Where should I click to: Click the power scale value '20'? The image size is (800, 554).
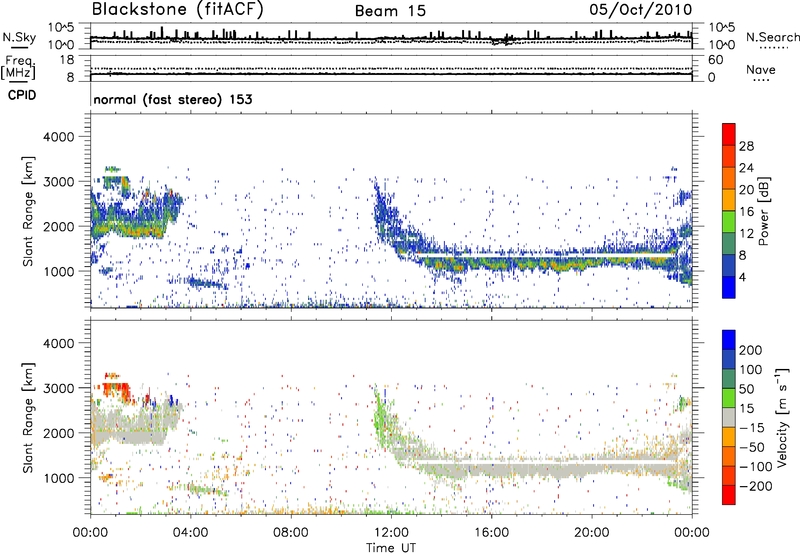tap(746, 190)
